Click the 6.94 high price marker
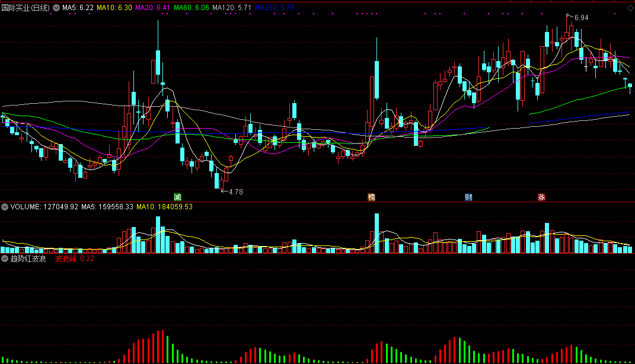Screen dimensions: 635x364 [581, 18]
